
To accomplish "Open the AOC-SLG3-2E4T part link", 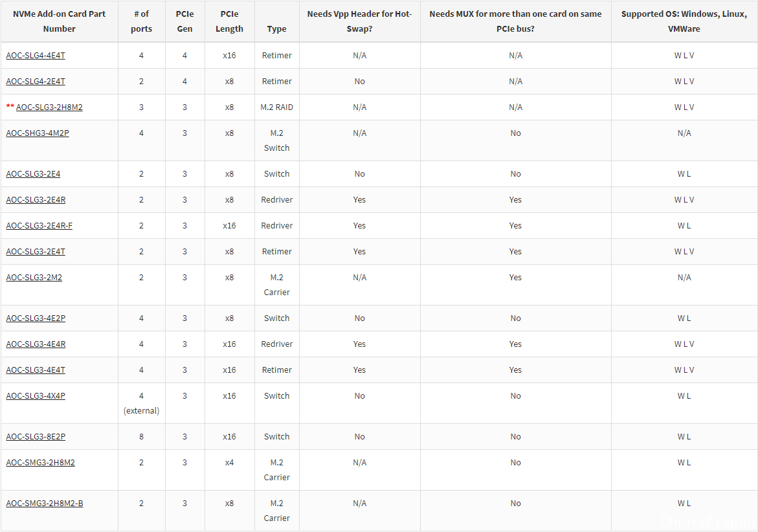I will pos(36,252).
